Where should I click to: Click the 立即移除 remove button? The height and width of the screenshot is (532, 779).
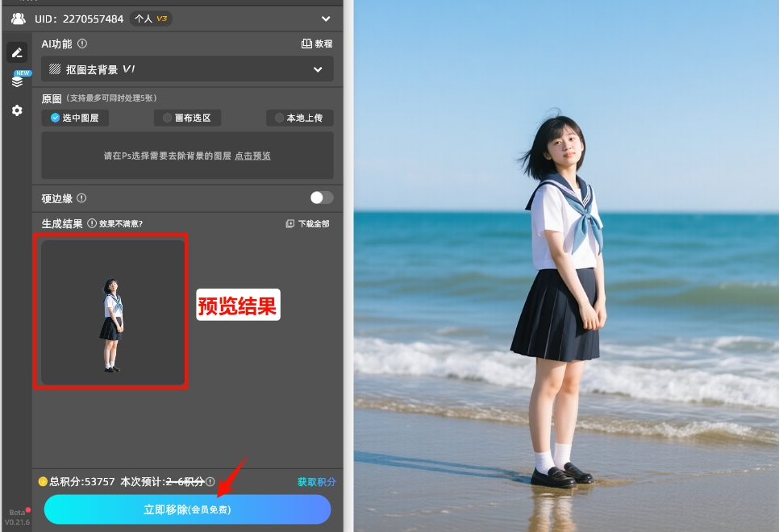(x=187, y=509)
